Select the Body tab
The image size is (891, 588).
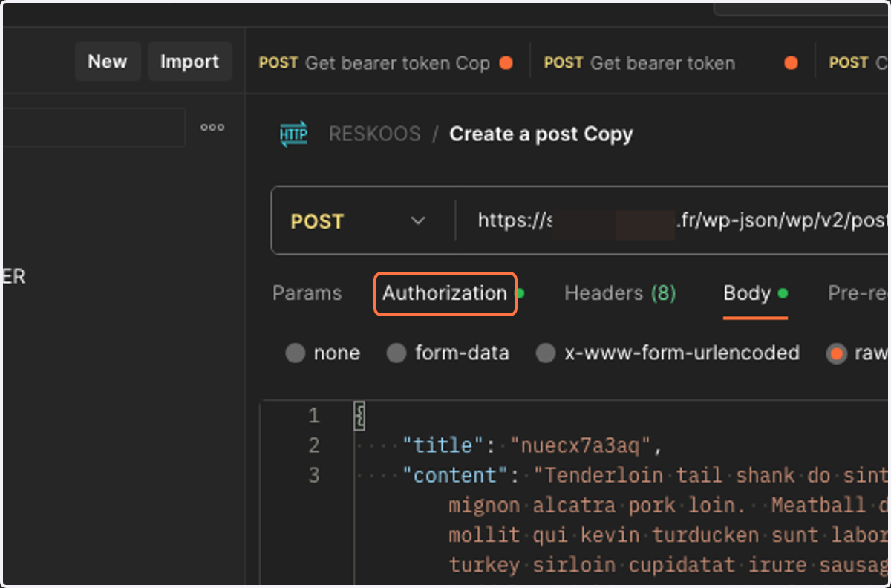point(755,293)
